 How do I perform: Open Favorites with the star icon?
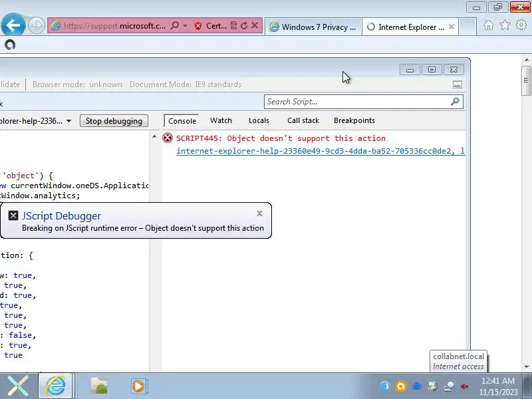pos(505,25)
